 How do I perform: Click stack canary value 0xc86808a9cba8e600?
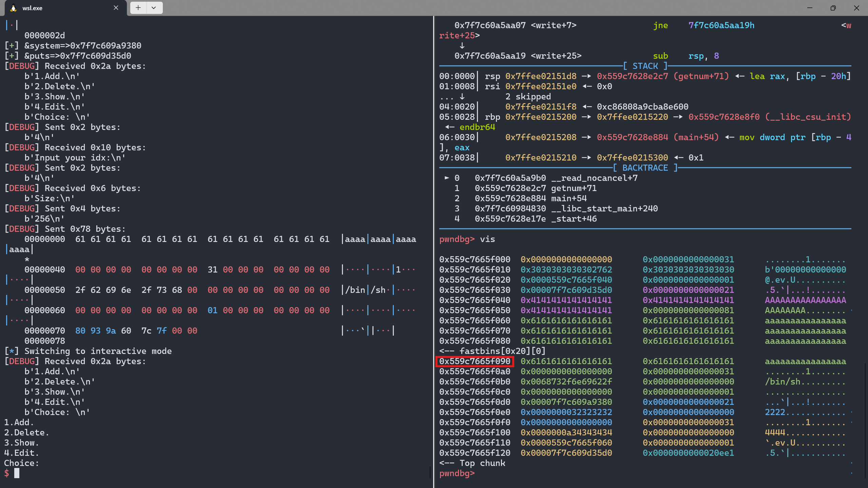coord(643,107)
